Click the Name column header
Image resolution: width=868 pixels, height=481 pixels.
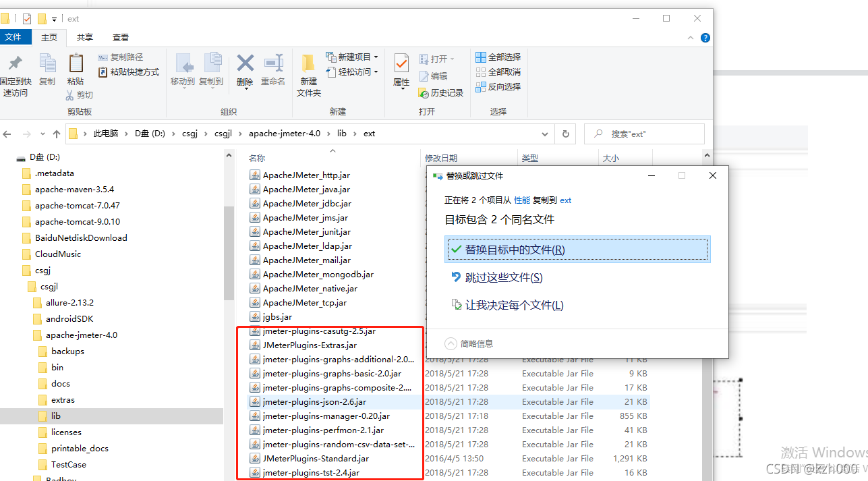[x=257, y=158]
